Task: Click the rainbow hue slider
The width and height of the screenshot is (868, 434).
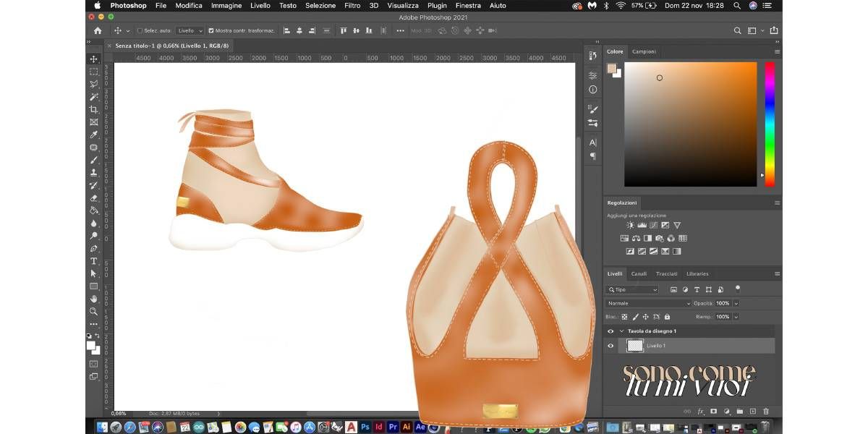Action: pyautogui.click(x=769, y=123)
